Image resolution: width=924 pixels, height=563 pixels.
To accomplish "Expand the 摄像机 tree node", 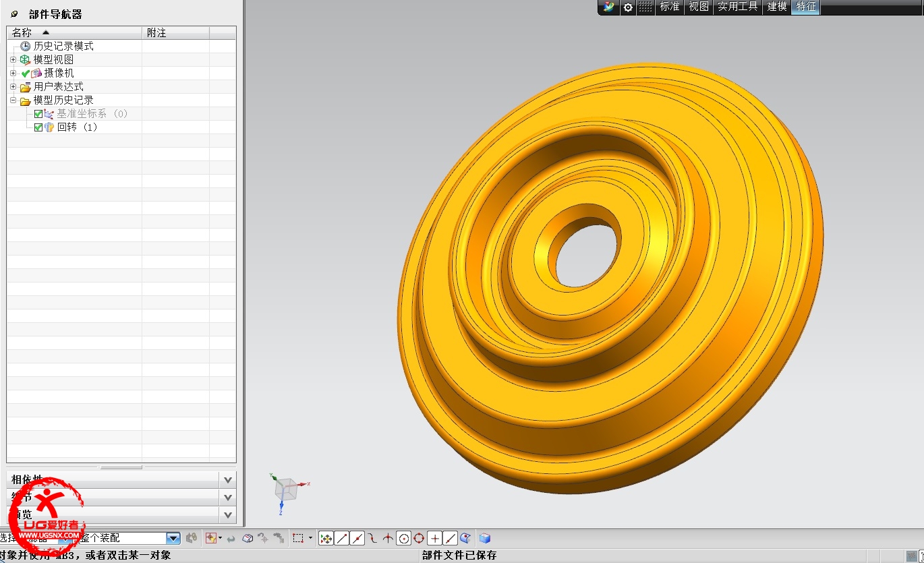I will [13, 73].
